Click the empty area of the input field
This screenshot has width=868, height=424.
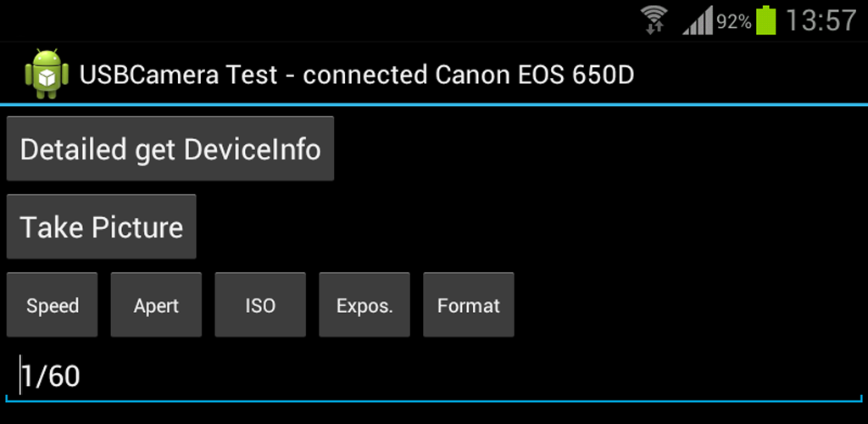tap(470, 377)
